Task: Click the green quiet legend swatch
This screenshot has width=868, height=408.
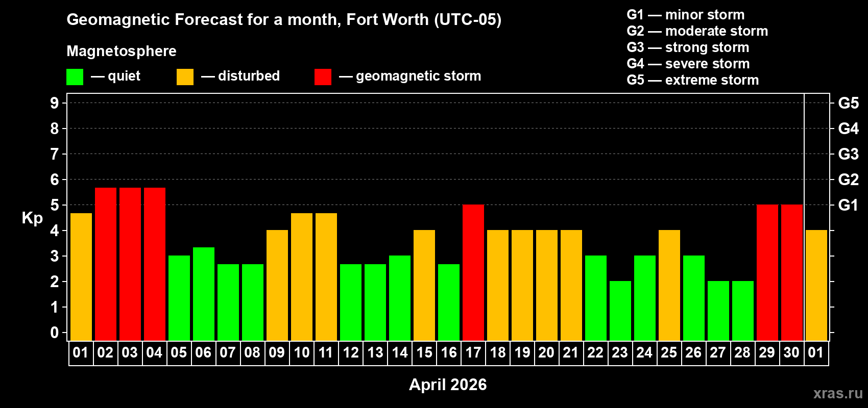Action: (x=75, y=77)
